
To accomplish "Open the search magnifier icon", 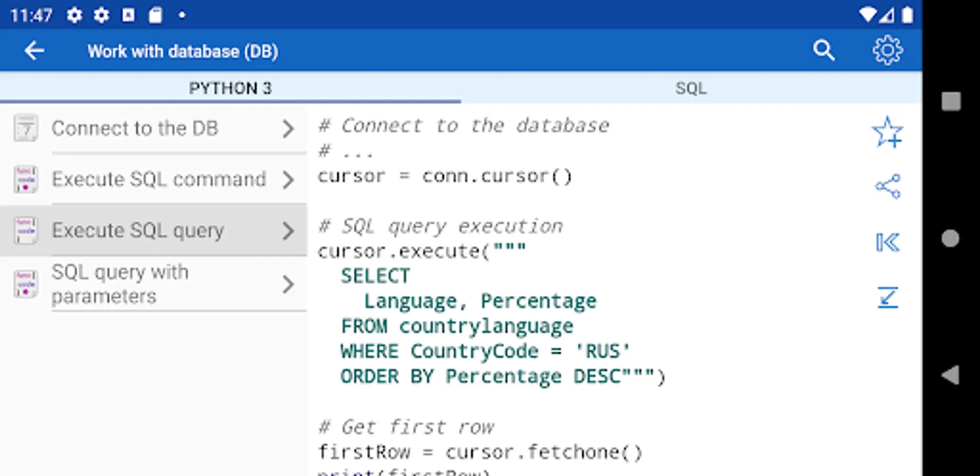I will pos(823,51).
